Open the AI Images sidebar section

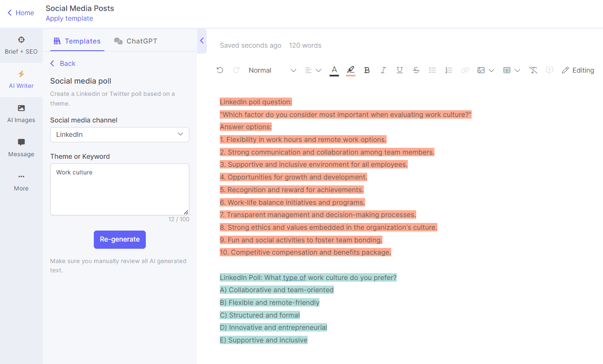[21, 114]
